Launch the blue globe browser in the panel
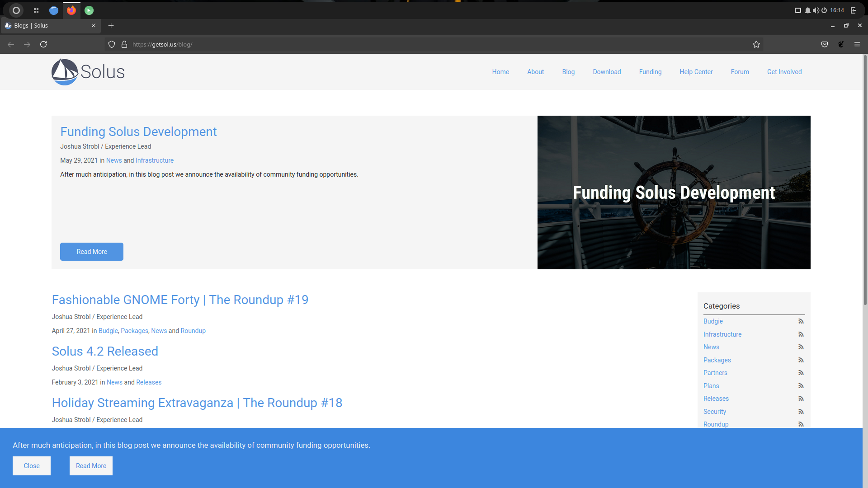This screenshot has width=868, height=488. coord(54,10)
